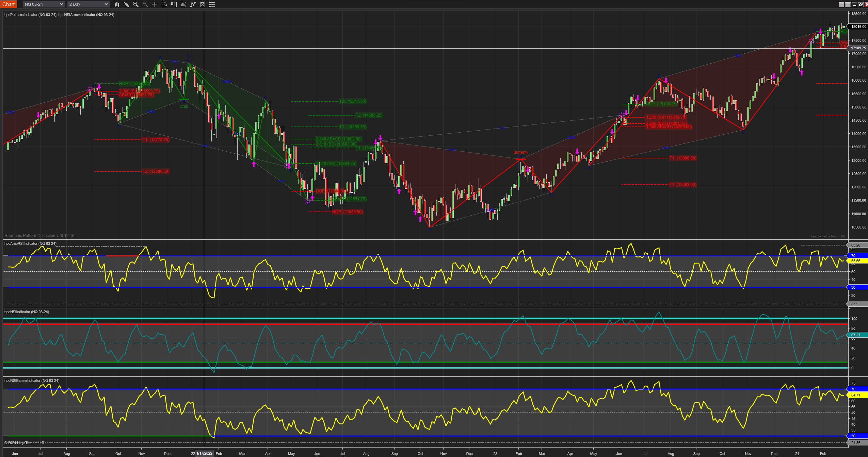Image resolution: width=868 pixels, height=457 pixels.
Task: Open the NQ 03-24 instrument dropdown
Action: tap(44, 4)
